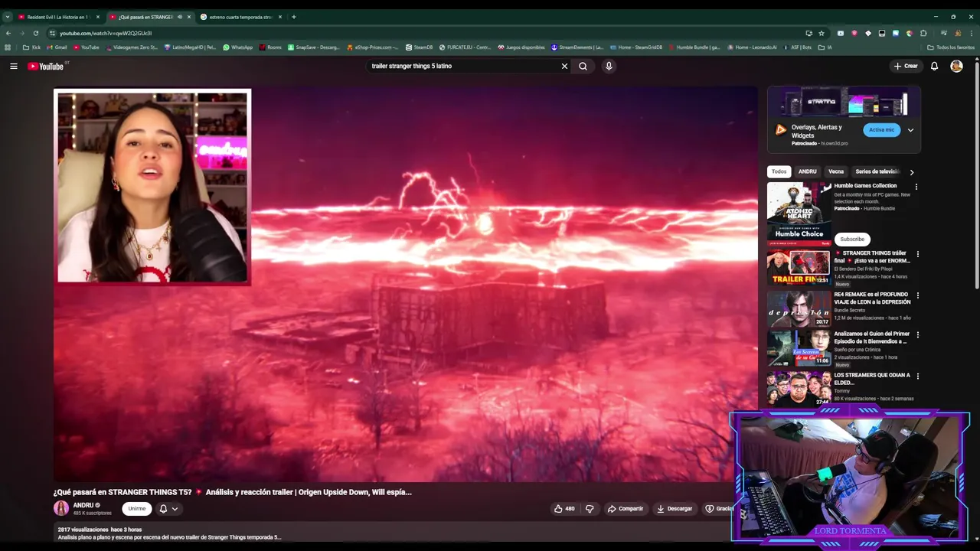Image resolution: width=980 pixels, height=551 pixels.
Task: Select the Vecna filter chip
Action: coord(836,171)
